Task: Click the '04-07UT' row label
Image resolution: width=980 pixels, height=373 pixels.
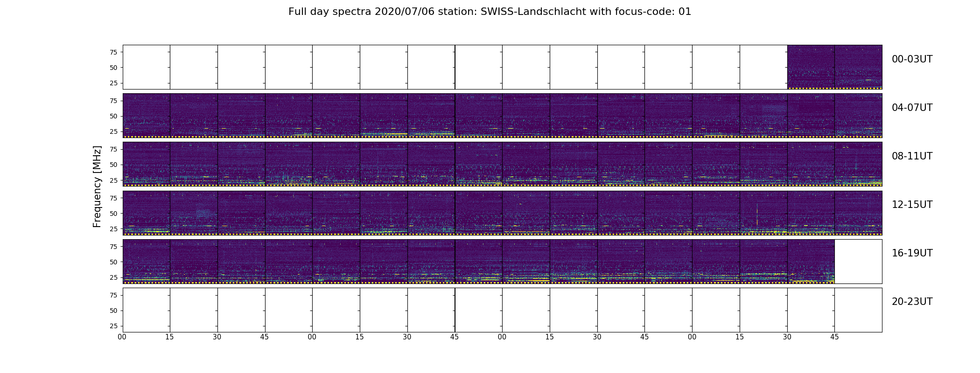Action: click(x=912, y=108)
